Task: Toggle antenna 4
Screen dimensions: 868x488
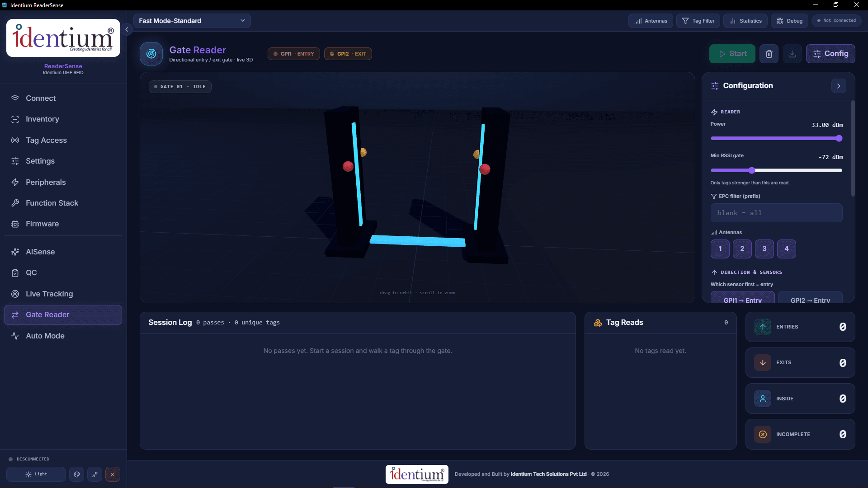Action: click(787, 249)
